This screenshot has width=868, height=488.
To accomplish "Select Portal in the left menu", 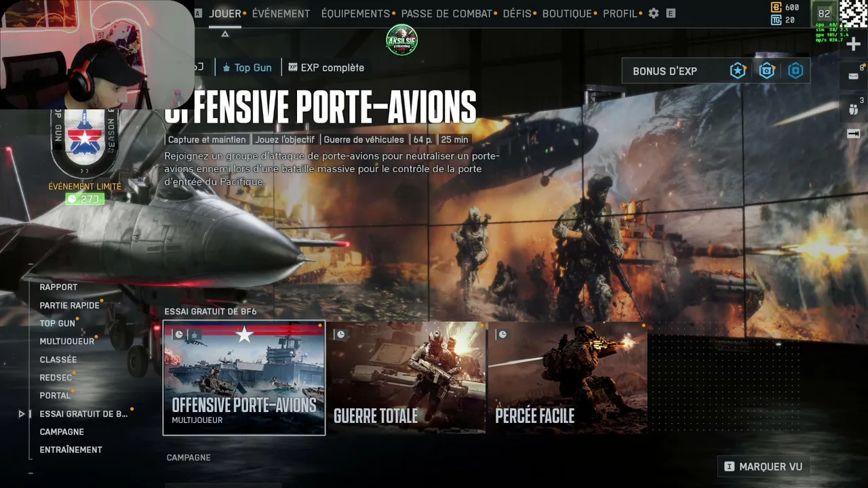I will pyautogui.click(x=55, y=396).
